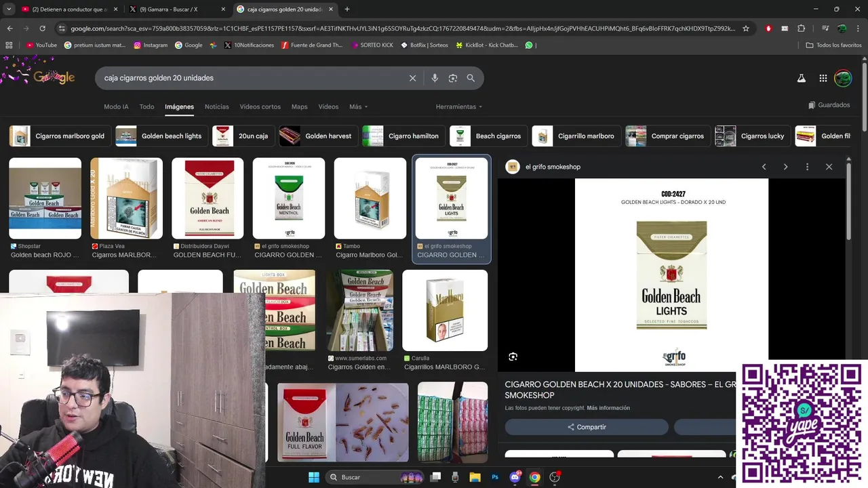Open YouTube bookmark in bookmarks bar
868x488 pixels.
coord(41,45)
